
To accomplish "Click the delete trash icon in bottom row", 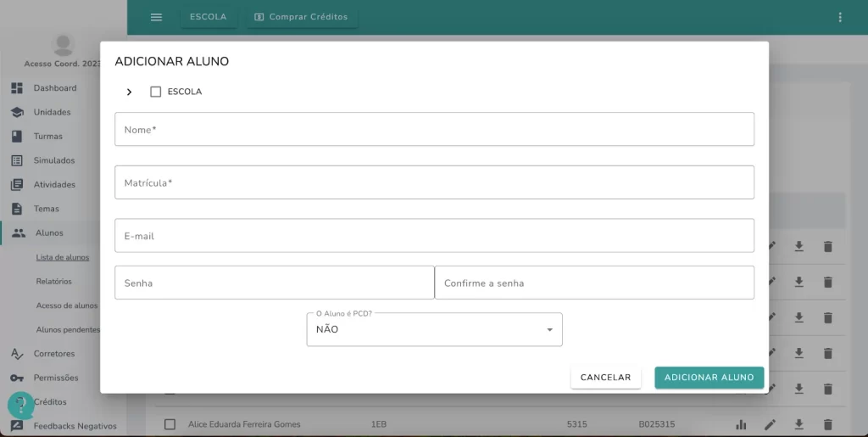I will pos(827,425).
